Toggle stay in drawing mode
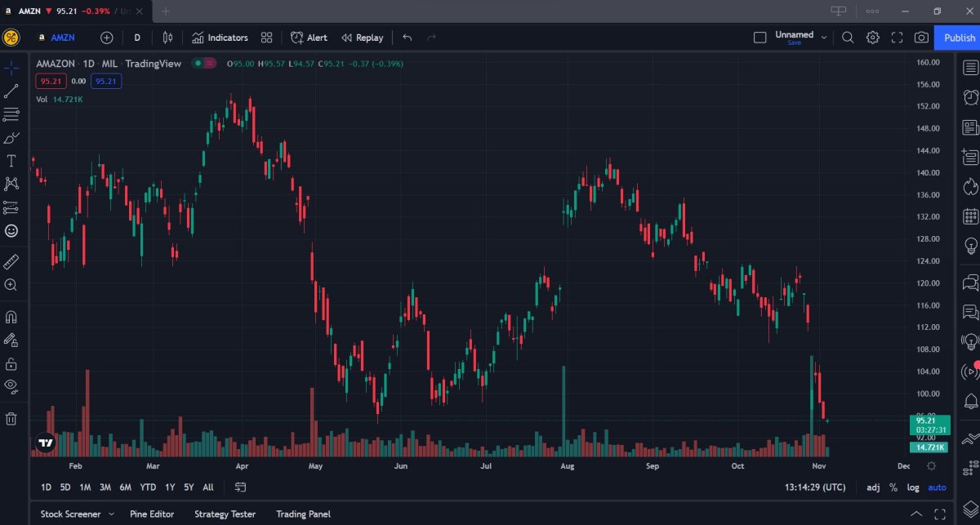This screenshot has width=980, height=525. coord(11,340)
